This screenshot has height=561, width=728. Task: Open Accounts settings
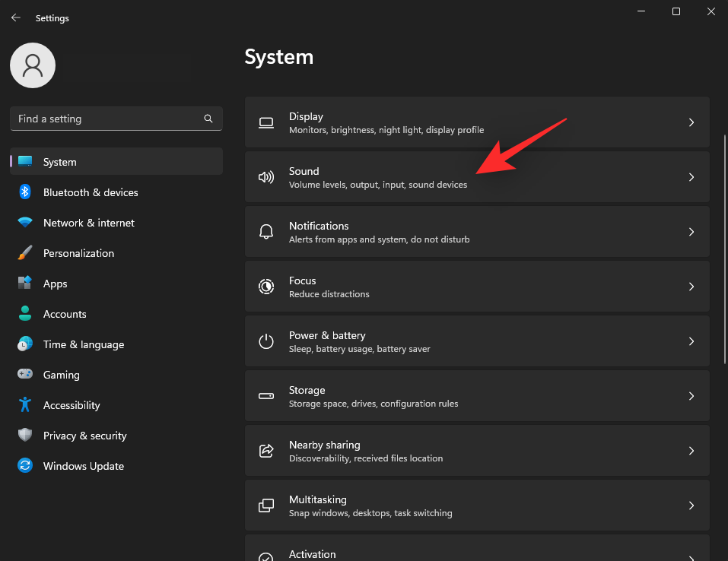click(65, 314)
